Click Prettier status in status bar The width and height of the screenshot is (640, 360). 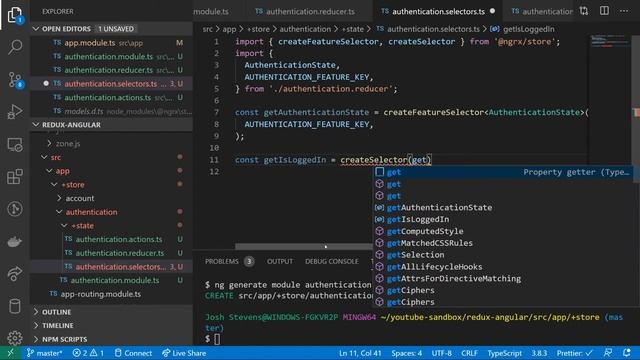pyautogui.click(x=574, y=353)
